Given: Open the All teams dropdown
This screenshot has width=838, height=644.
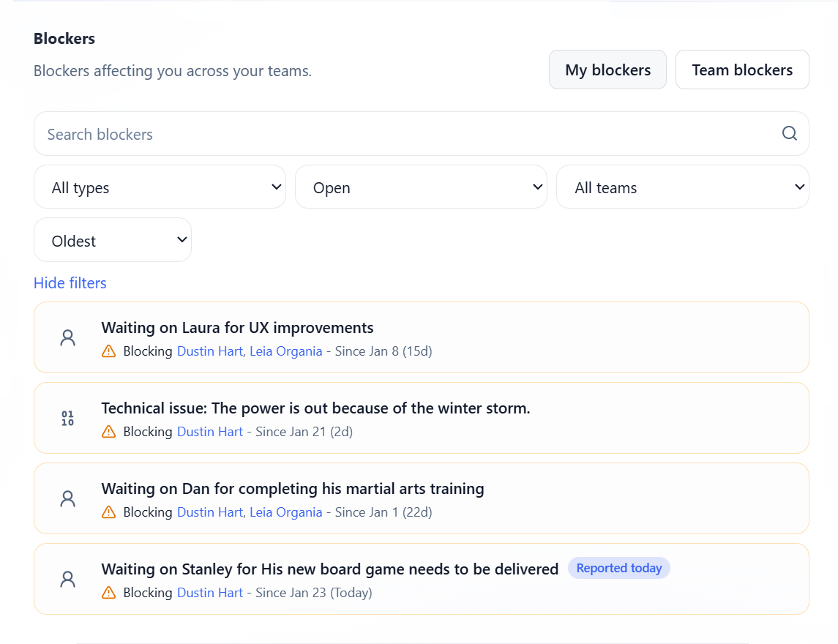Looking at the screenshot, I should pos(682,187).
